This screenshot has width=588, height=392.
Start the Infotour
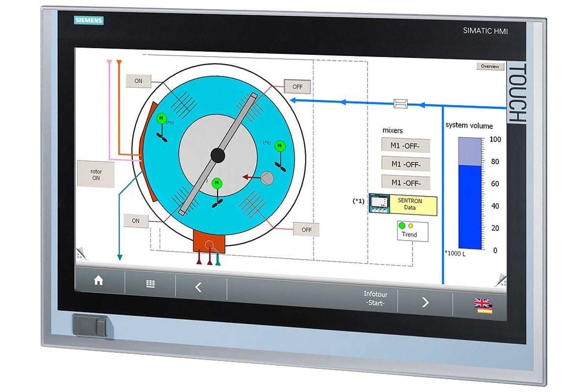pos(375,298)
